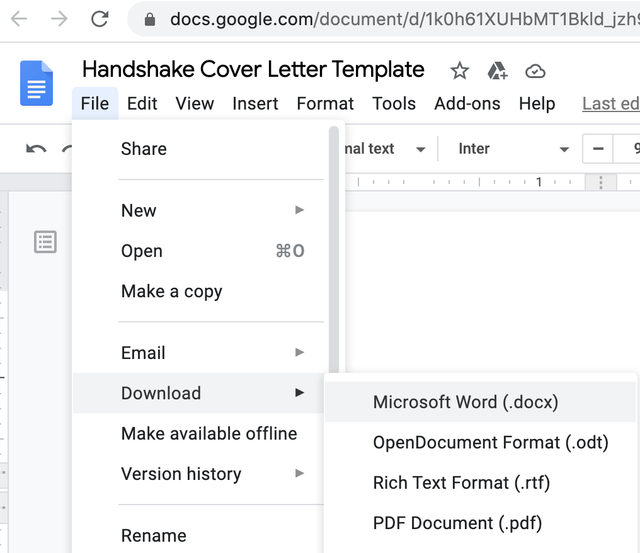
Task: Expand the Email submenu
Action: [198, 353]
